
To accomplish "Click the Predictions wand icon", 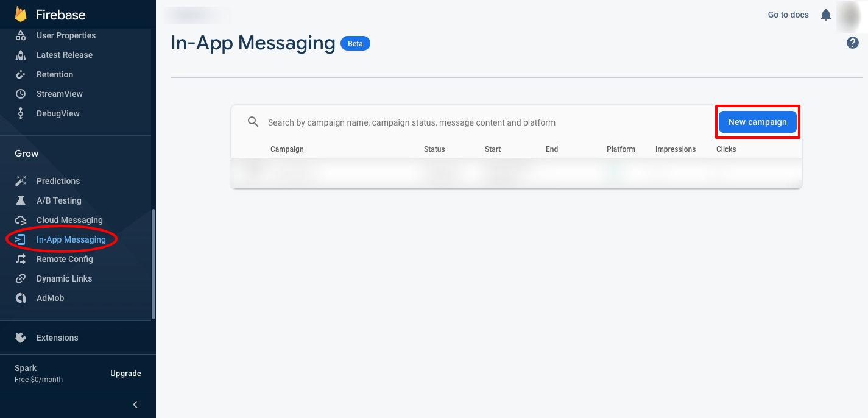I will tap(21, 181).
